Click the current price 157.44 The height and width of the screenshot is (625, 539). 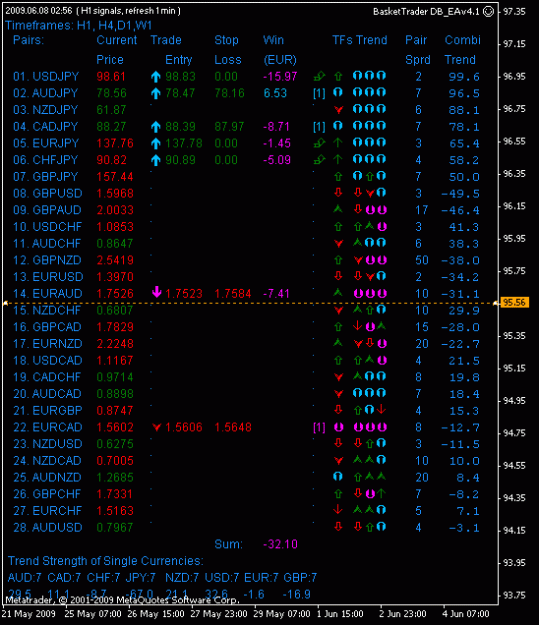[115, 177]
